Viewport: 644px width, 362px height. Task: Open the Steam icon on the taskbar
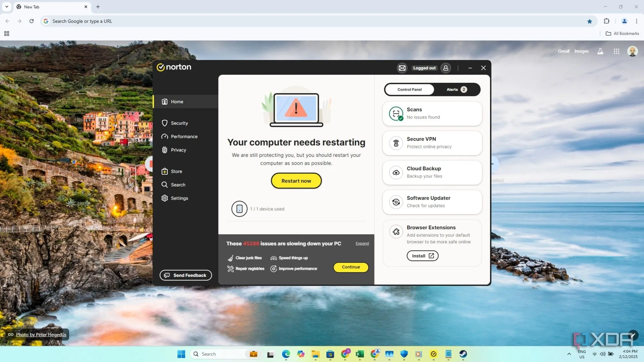click(463, 354)
